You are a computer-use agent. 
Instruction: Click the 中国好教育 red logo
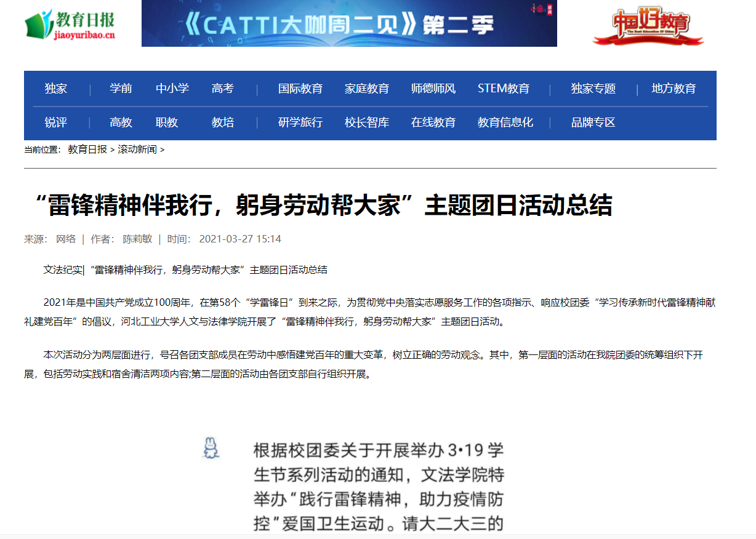pos(648,26)
